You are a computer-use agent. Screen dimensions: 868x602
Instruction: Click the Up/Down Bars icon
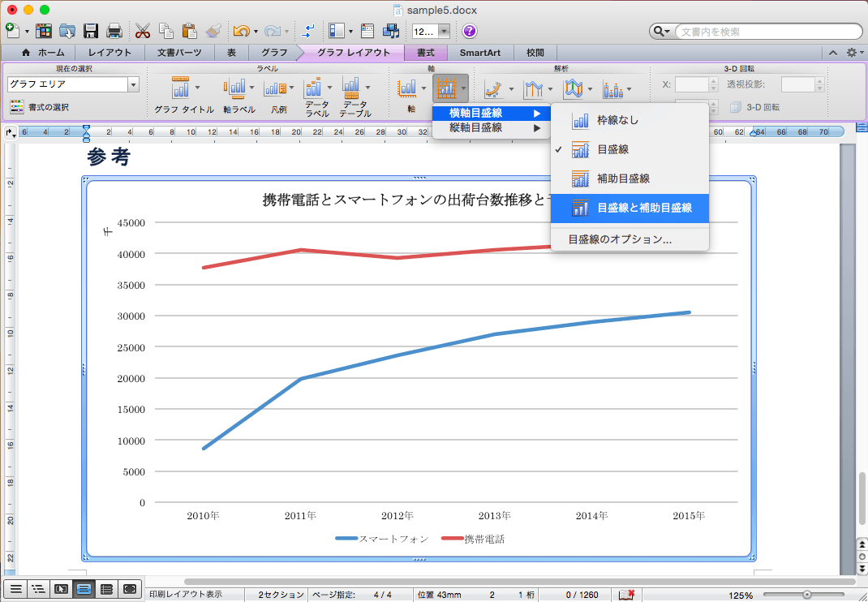point(574,88)
